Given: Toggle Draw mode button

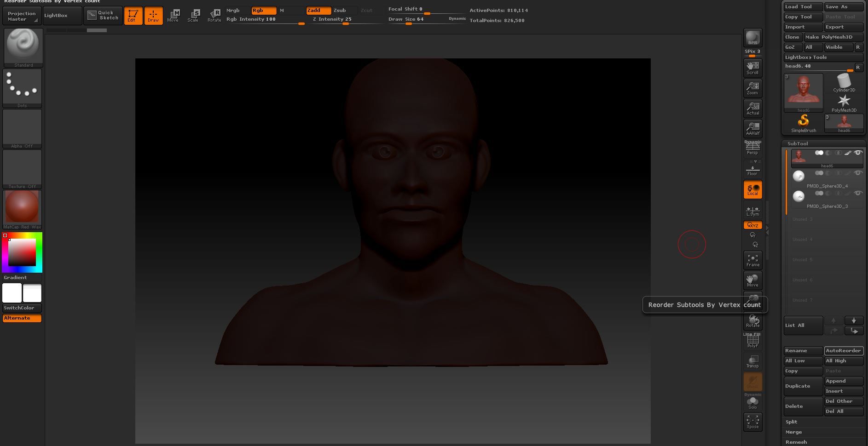Looking at the screenshot, I should coord(153,16).
